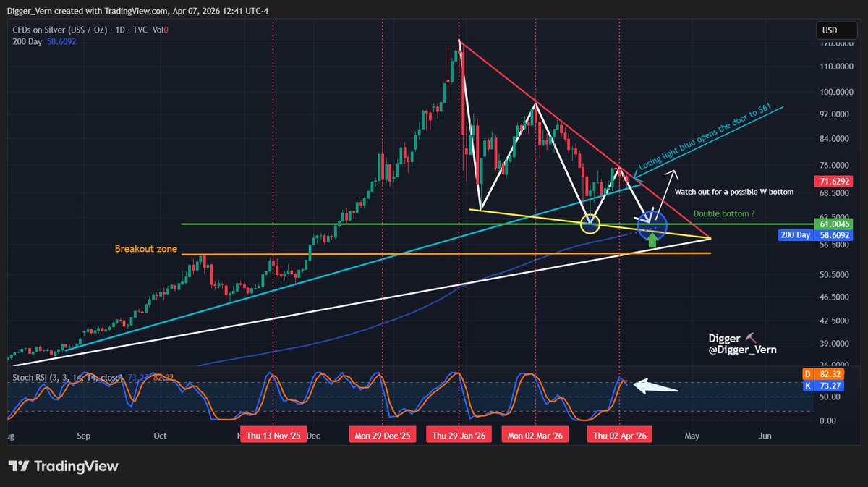
Task: Click the '1D' timeframe in chart header
Action: click(x=119, y=30)
